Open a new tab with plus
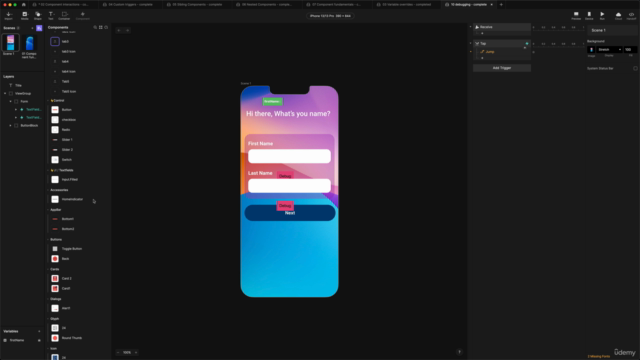Viewport: 640px width, 360px height. coord(501,4)
